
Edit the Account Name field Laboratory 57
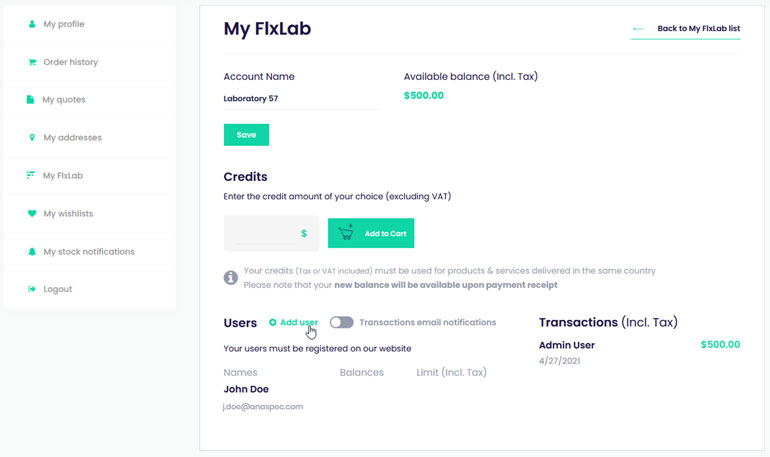click(301, 99)
